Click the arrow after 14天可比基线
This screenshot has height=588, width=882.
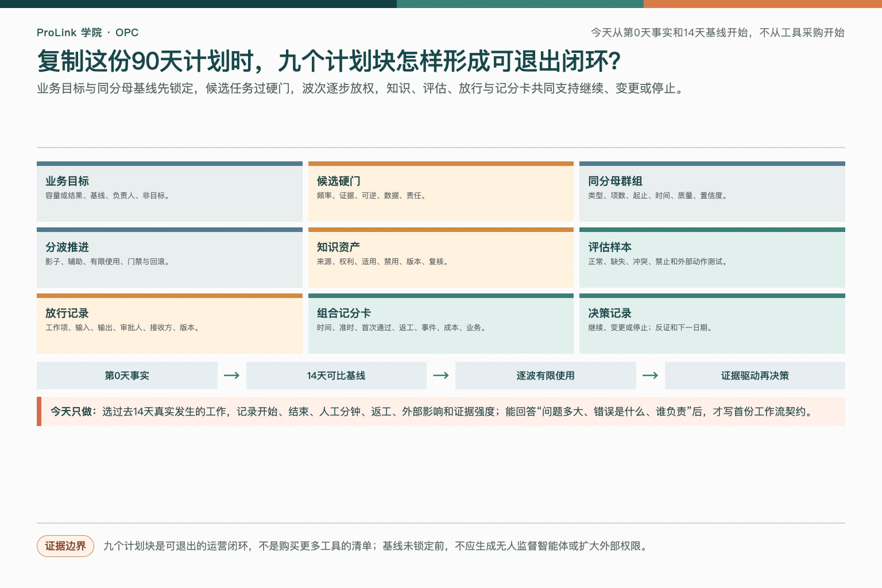point(441,376)
